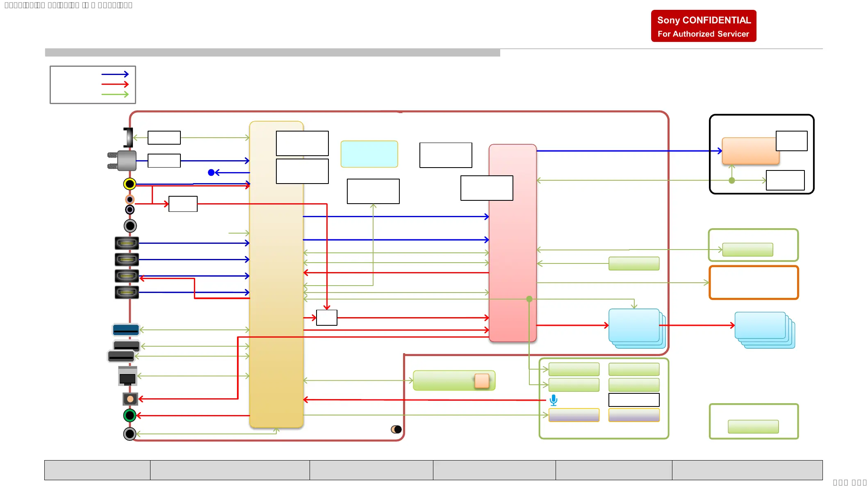This screenshot has width=868, height=488.
Task: Click the lowest black USB port icon
Action: (121, 356)
